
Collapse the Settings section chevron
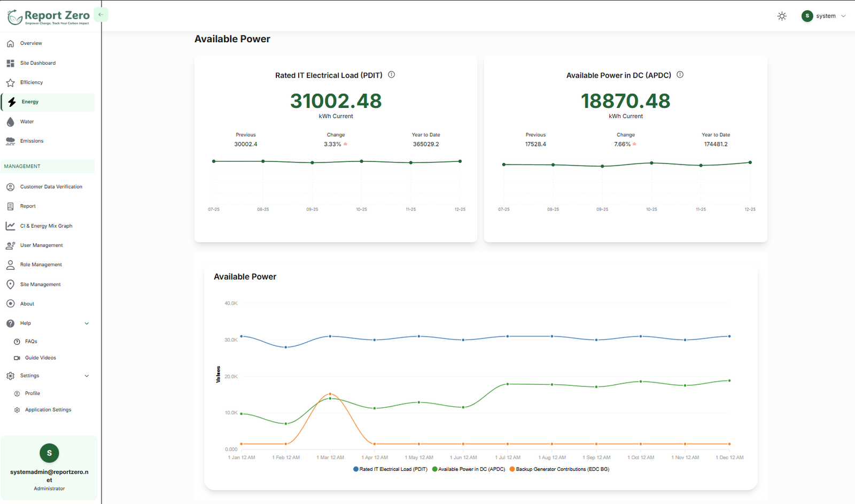pos(87,376)
